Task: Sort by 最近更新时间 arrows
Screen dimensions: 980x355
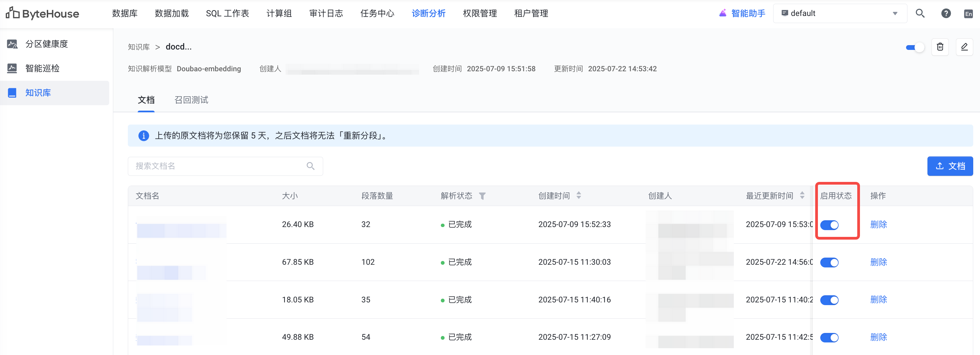Action: (x=802, y=195)
